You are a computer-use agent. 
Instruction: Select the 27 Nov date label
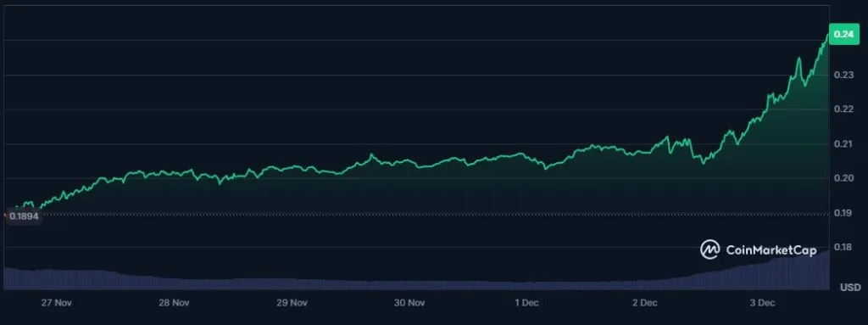pos(57,303)
